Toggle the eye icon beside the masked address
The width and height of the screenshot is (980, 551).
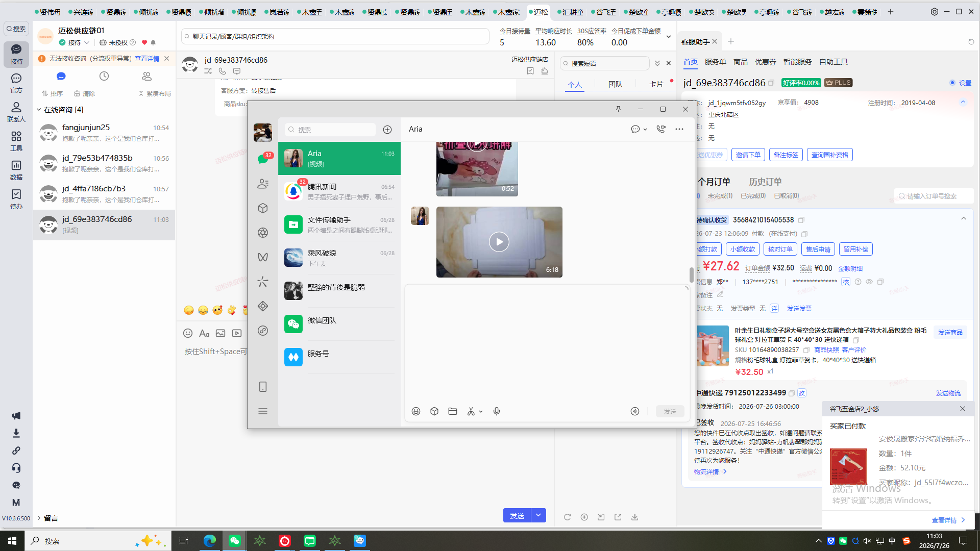(x=869, y=282)
